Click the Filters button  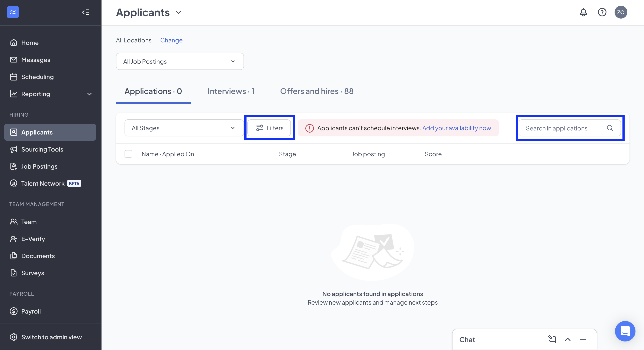(269, 128)
